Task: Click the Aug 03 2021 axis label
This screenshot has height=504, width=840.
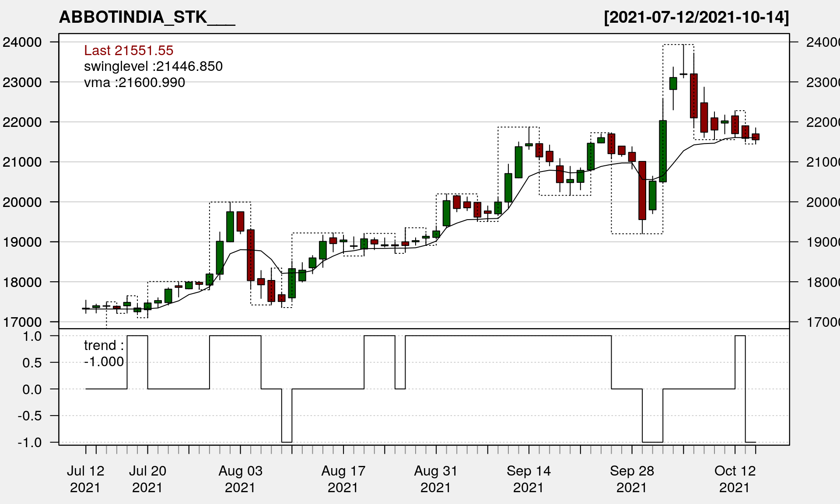Action: coord(240,479)
